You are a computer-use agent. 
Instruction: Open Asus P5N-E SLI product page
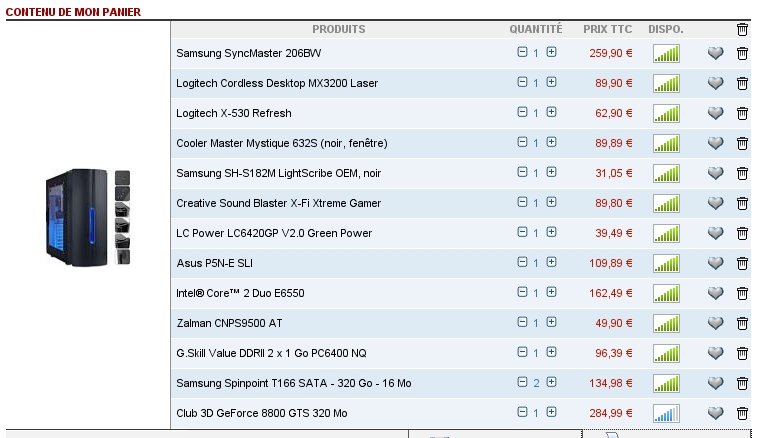click(214, 263)
